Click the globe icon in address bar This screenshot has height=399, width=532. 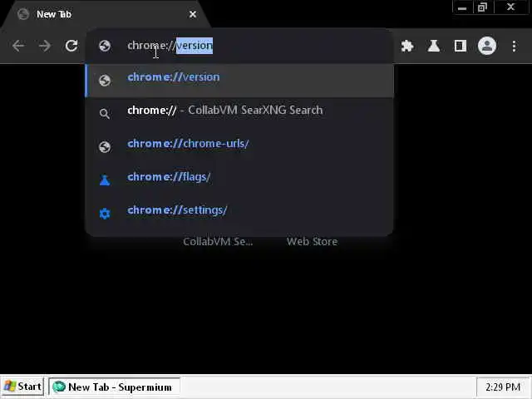pos(105,46)
